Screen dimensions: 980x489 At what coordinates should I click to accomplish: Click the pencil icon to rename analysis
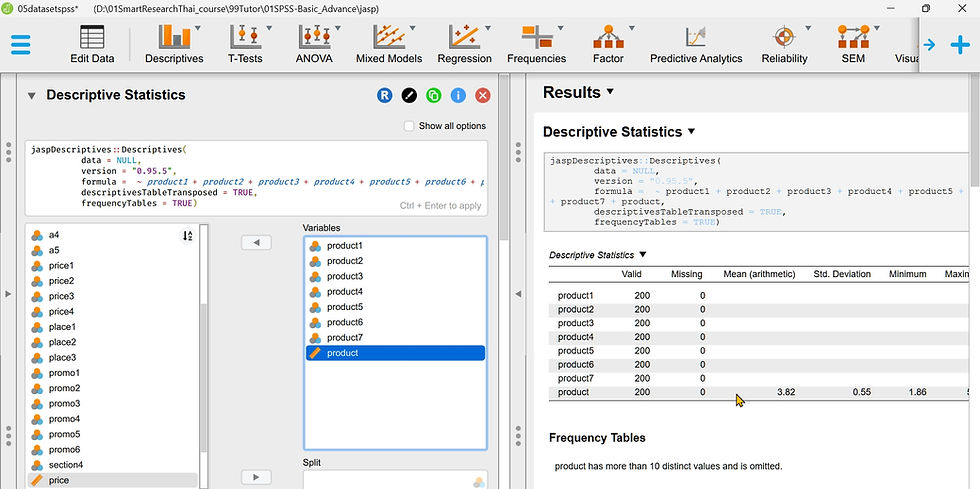[x=409, y=96]
